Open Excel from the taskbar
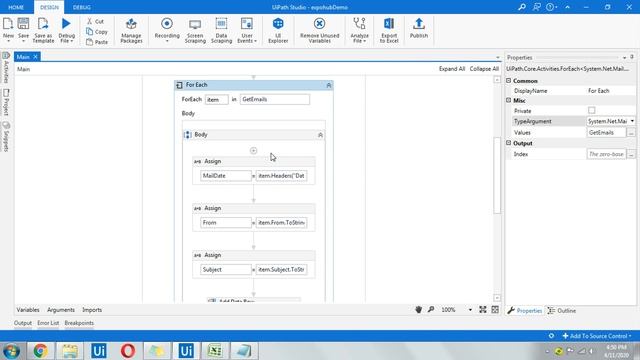This screenshot has width=640, height=360. (x=215, y=351)
